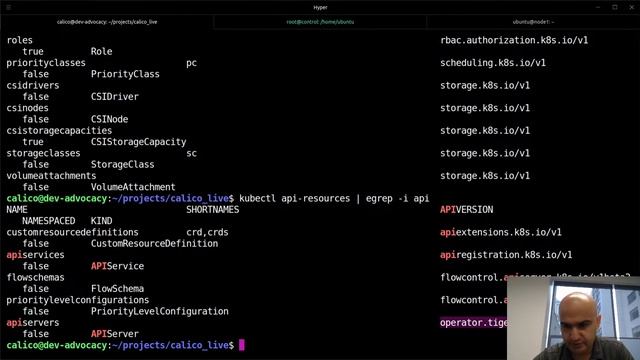Click the text 'StorageClass' kind
Viewport: 640px width, 360px height.
tap(122, 164)
